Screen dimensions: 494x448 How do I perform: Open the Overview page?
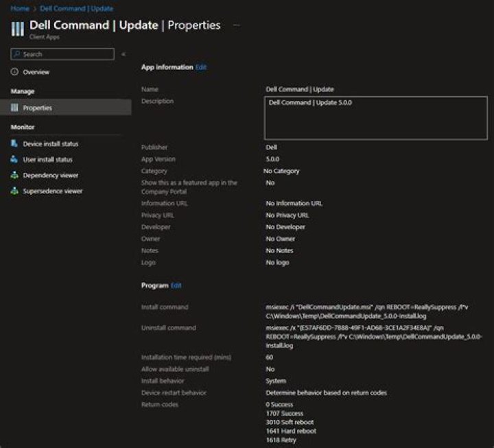pos(36,72)
